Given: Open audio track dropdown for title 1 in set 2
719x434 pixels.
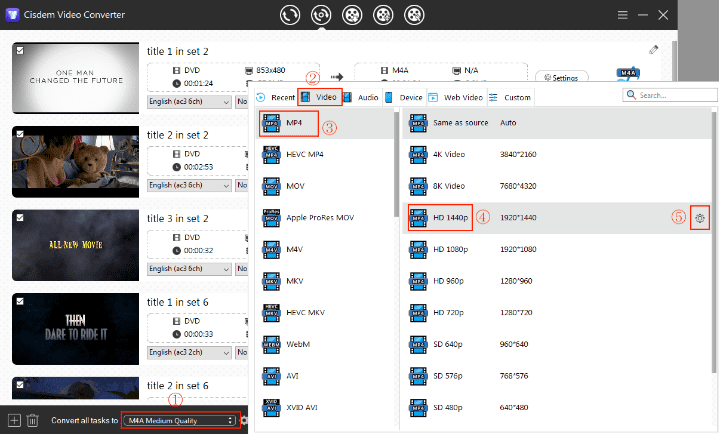Looking at the screenshot, I should (189, 102).
